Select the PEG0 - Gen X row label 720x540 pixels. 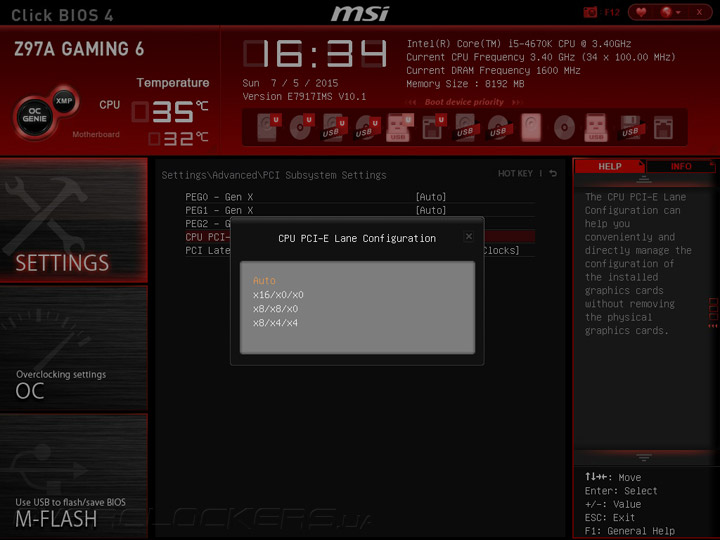[x=219, y=197]
